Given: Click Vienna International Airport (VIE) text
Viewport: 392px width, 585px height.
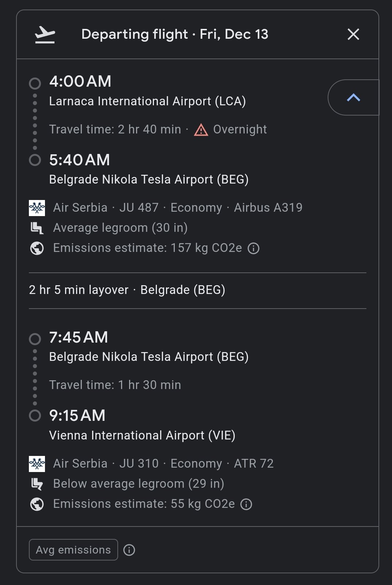Looking at the screenshot, I should pyautogui.click(x=142, y=435).
